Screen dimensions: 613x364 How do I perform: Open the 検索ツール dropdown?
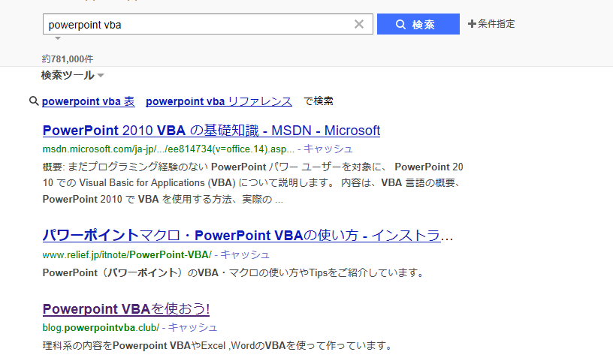[73, 75]
